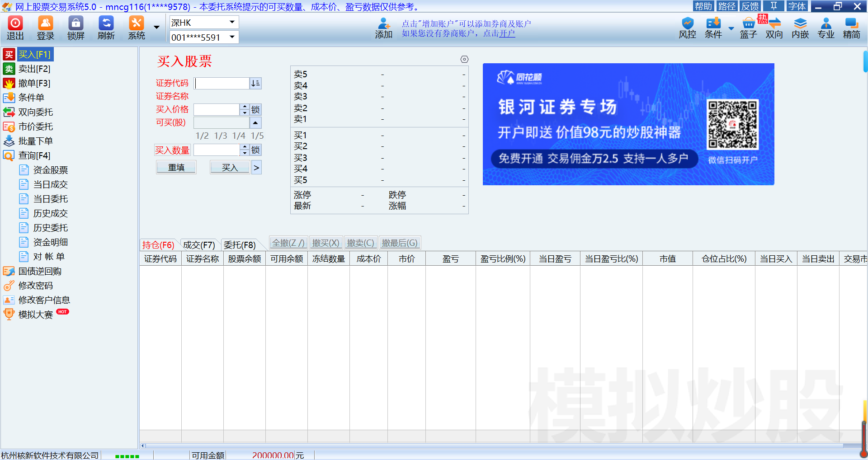Toggle the window pin button in title bar
The width and height of the screenshot is (868, 460).
pos(774,6)
